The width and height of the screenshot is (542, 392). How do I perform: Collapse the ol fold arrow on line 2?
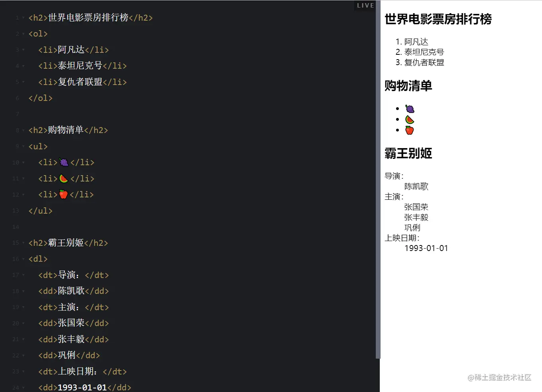point(23,34)
